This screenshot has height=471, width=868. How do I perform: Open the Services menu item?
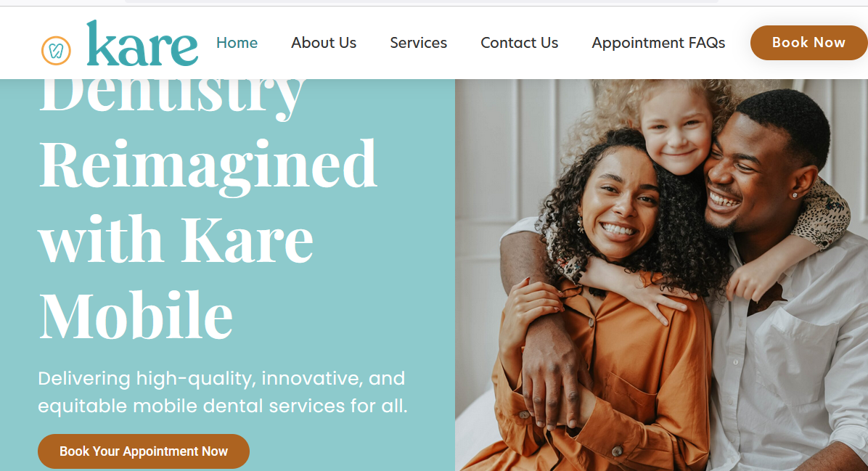click(419, 43)
